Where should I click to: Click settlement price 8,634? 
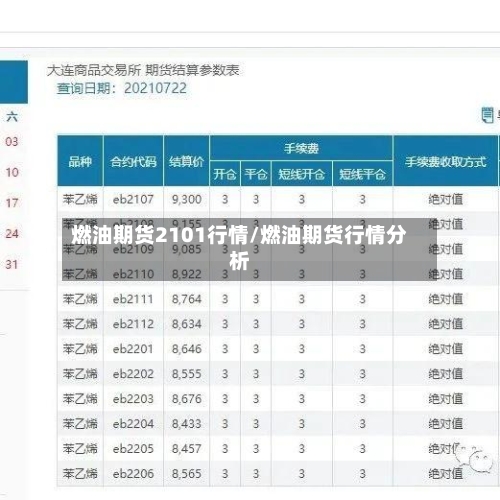187,324
